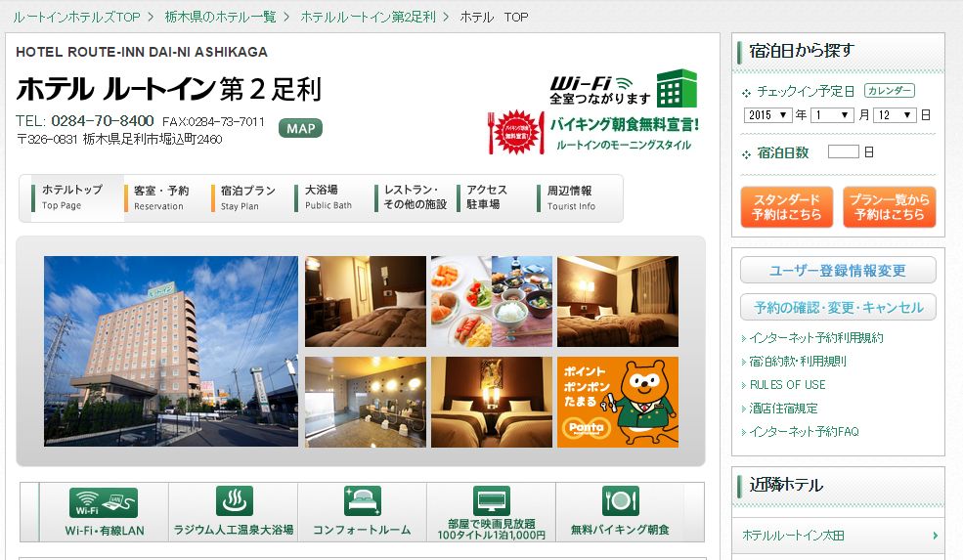Open the day dropdown showing 12
The image size is (963, 560).
pos(895,114)
